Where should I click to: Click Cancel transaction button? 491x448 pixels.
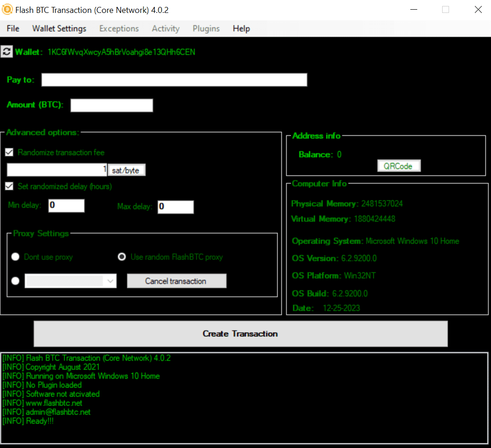click(177, 281)
